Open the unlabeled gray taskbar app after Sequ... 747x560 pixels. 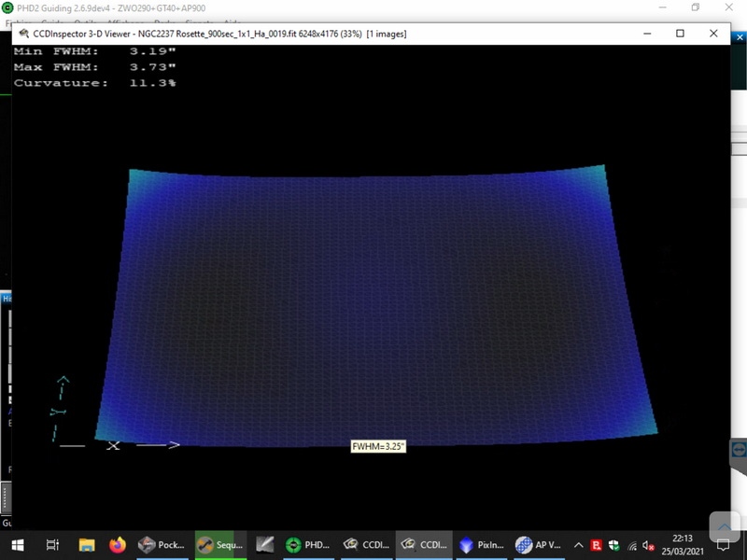[265, 544]
